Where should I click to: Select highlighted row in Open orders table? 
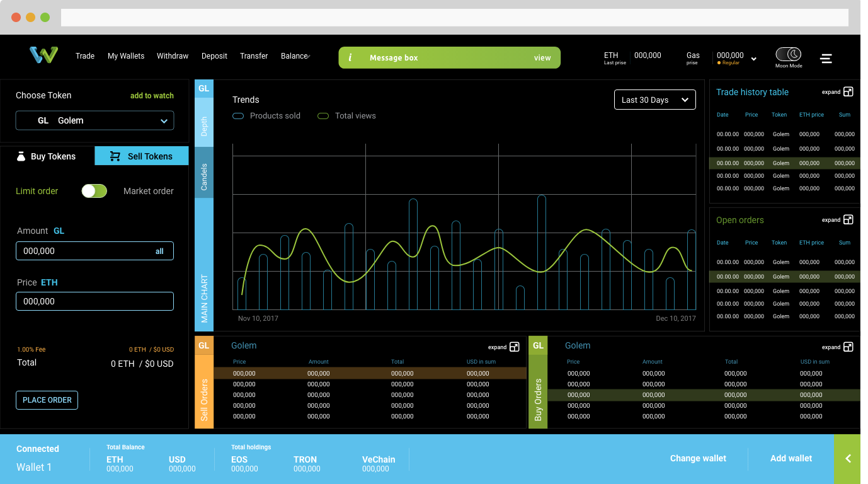785,277
